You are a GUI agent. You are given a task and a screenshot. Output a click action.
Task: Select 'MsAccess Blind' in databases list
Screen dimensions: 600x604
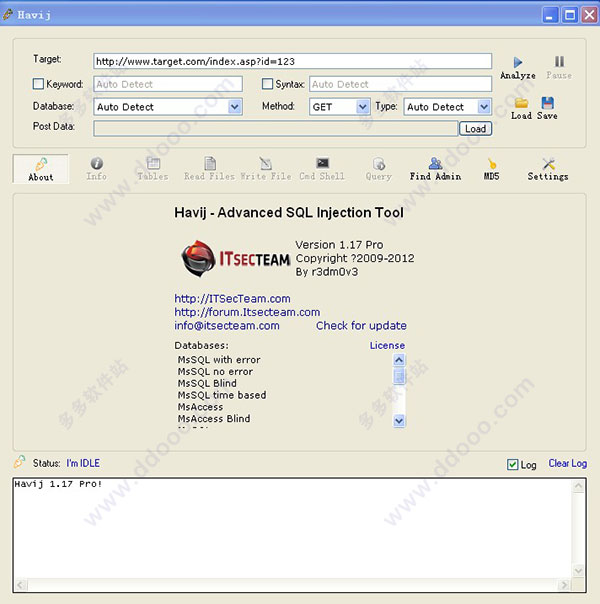214,419
